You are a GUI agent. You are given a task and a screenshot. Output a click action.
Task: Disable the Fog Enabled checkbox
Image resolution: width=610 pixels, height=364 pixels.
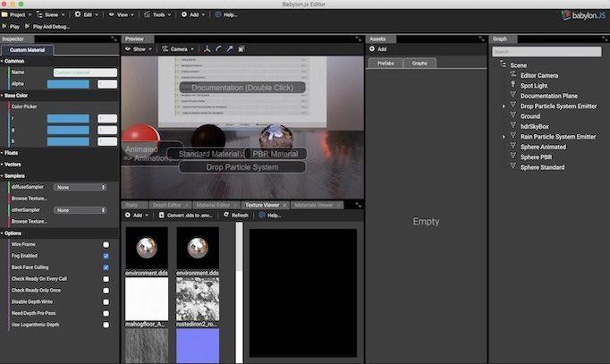click(x=106, y=256)
